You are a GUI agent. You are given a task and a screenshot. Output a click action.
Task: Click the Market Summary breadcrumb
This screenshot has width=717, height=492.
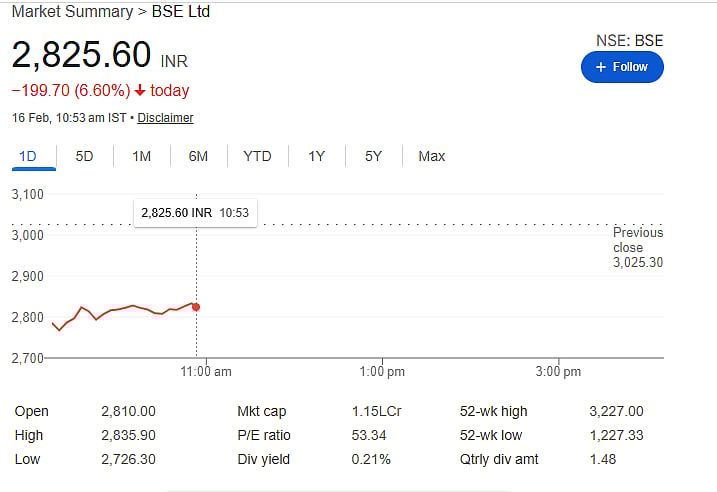click(x=71, y=12)
